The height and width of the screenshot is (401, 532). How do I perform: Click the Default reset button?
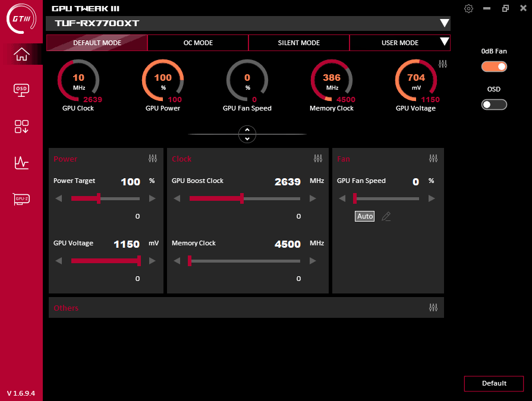[494, 383]
